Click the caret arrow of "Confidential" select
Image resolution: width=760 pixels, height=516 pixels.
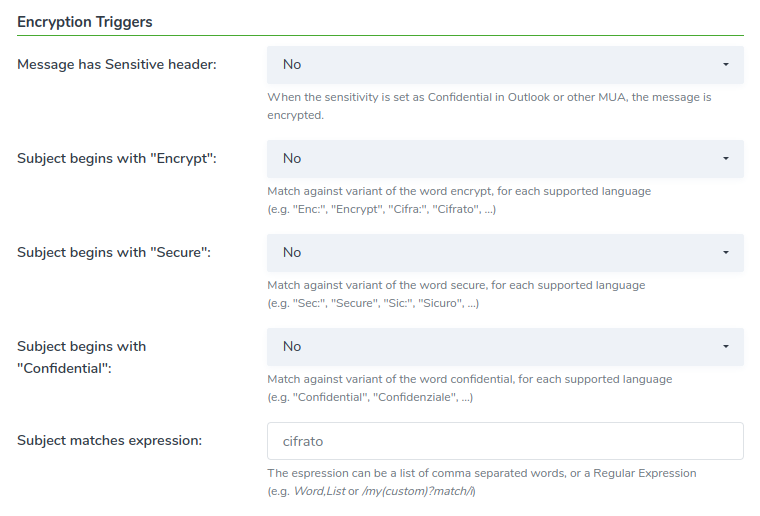click(x=725, y=347)
